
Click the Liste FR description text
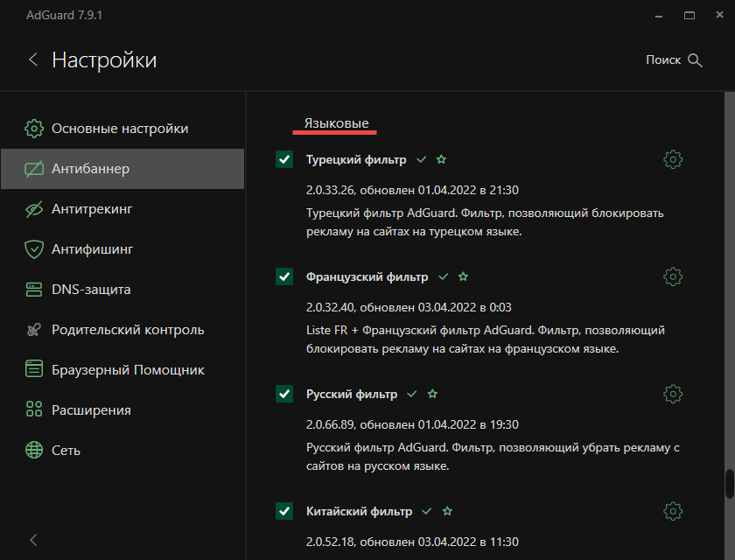click(x=485, y=339)
